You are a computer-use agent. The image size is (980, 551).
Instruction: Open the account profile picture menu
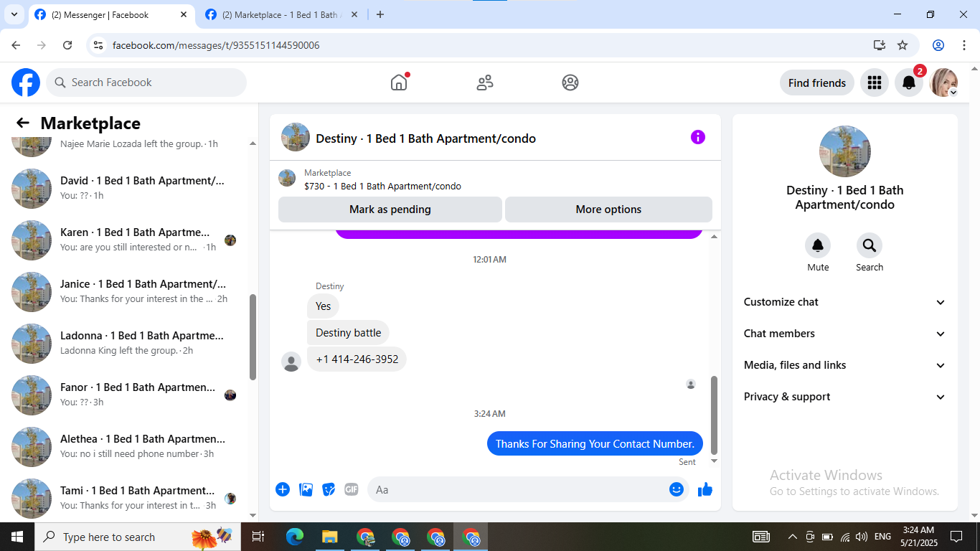point(943,83)
